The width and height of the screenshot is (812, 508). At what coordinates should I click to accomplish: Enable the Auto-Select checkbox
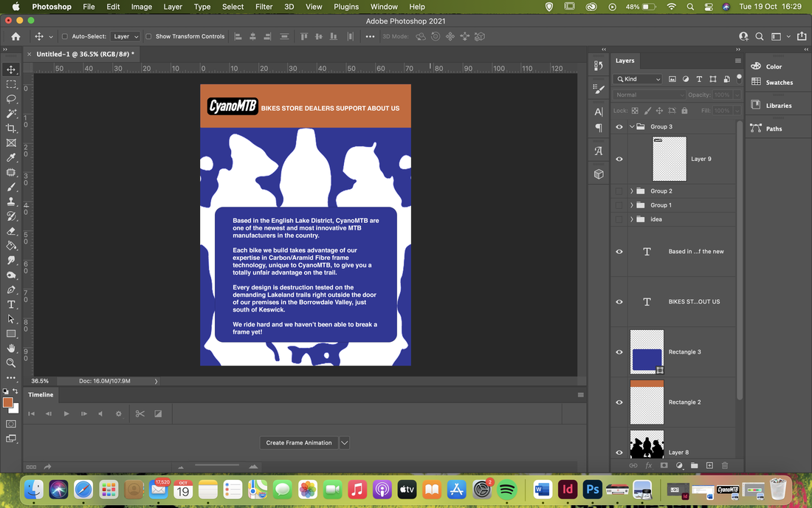(65, 36)
